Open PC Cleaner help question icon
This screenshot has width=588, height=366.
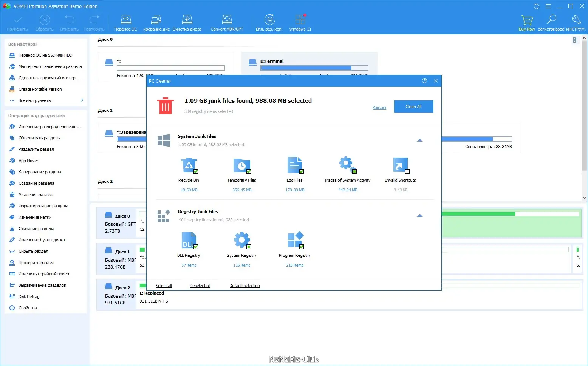click(424, 81)
